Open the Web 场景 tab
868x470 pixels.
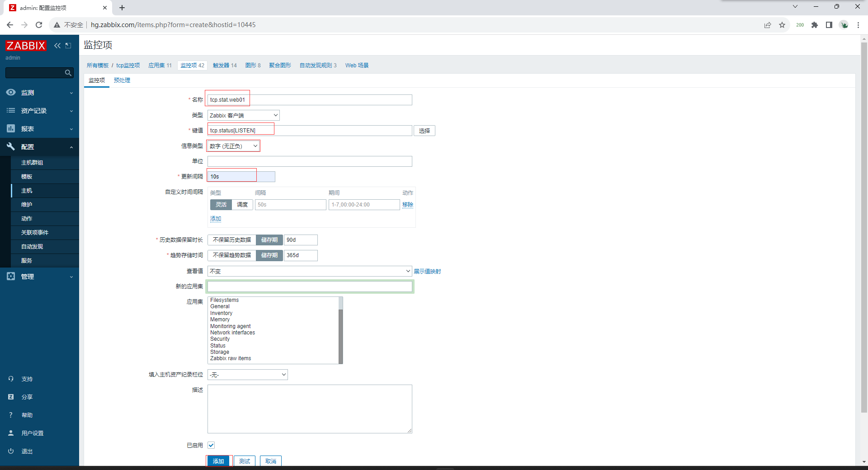point(357,66)
